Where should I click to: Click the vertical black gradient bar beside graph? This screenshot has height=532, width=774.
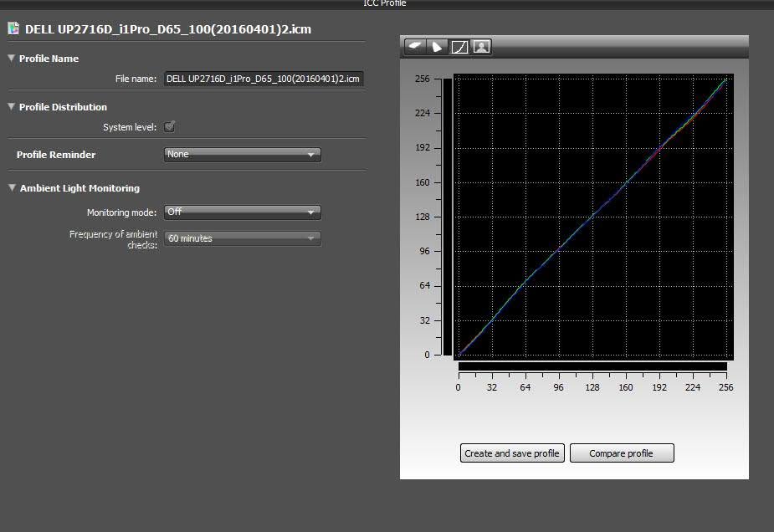point(447,217)
